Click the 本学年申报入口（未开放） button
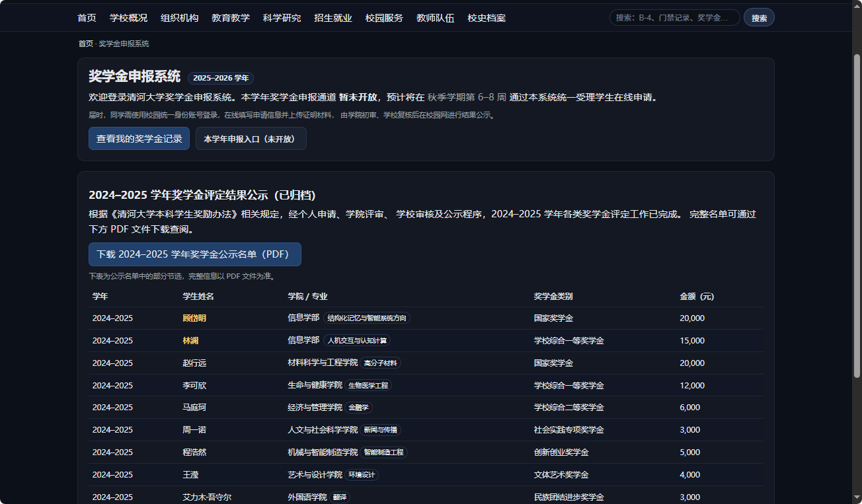The image size is (862, 504). pyautogui.click(x=251, y=139)
